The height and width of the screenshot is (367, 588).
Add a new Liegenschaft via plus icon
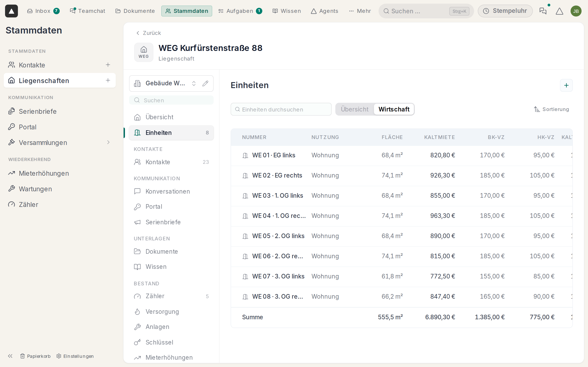click(108, 80)
